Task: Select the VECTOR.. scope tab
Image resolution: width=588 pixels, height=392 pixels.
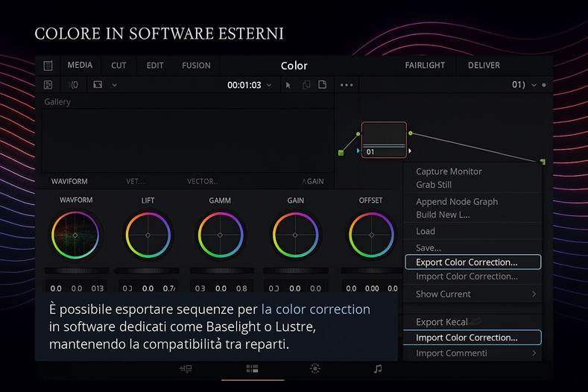Action: tap(203, 181)
